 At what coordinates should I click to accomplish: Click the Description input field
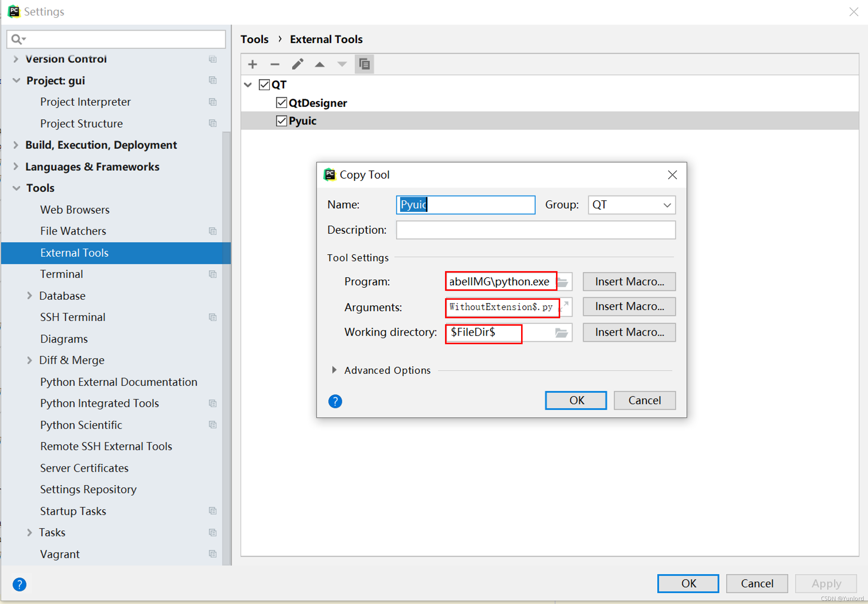[x=535, y=230]
